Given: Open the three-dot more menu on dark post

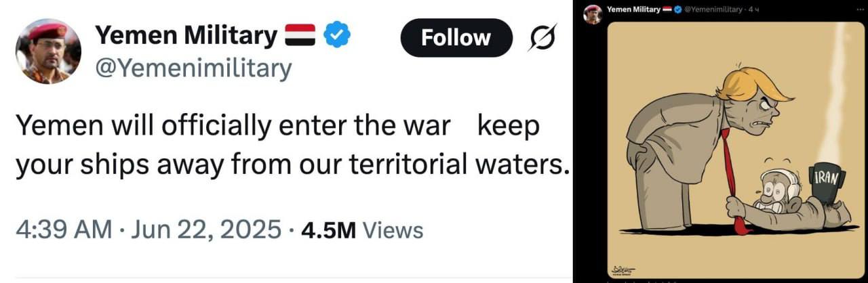Looking at the screenshot, I should pyautogui.click(x=861, y=9).
